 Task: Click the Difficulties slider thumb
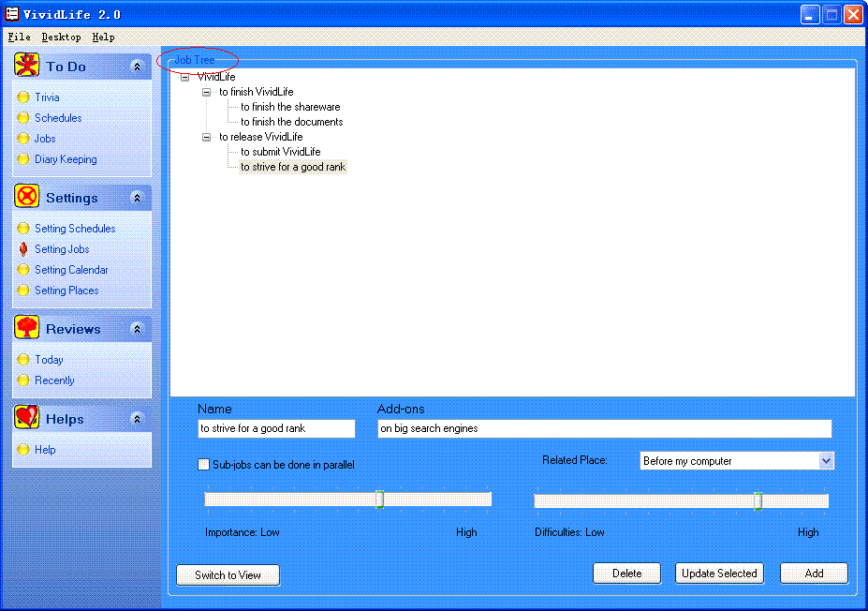point(758,500)
